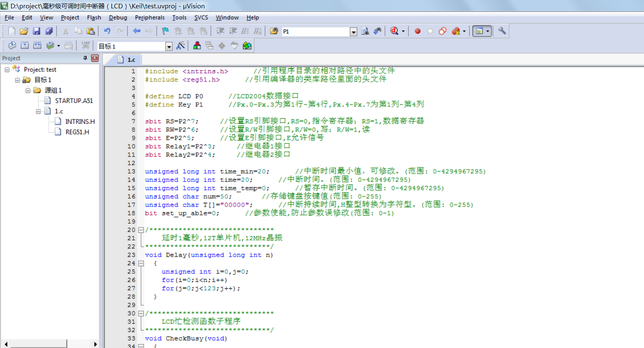The height and width of the screenshot is (348, 644).
Task: Rebuild all target files
Action: (x=37, y=45)
